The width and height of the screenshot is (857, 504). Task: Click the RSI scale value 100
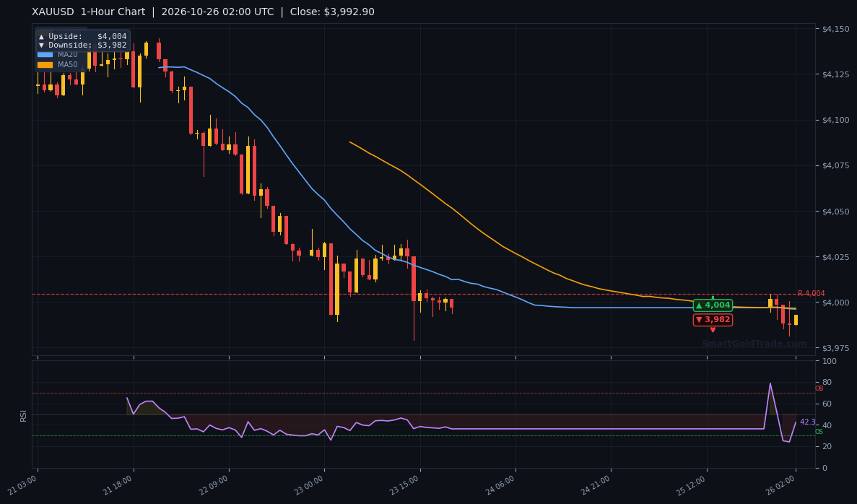(829, 361)
